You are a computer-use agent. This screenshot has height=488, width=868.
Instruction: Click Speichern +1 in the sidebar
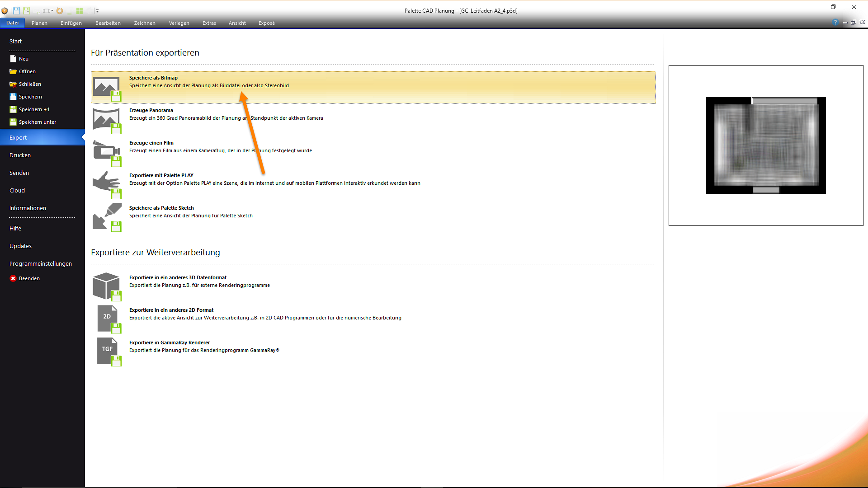(x=29, y=109)
